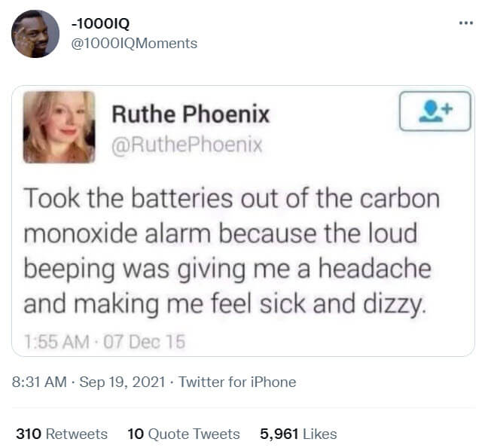
Task: Open the 8:31 AM tweet timestamp
Action: pyautogui.click(x=39, y=382)
